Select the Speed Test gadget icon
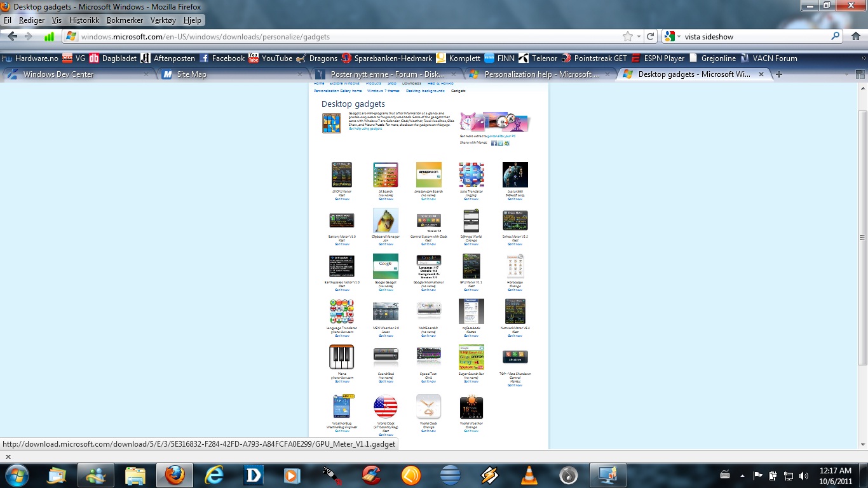This screenshot has height=488, width=868. [429, 355]
